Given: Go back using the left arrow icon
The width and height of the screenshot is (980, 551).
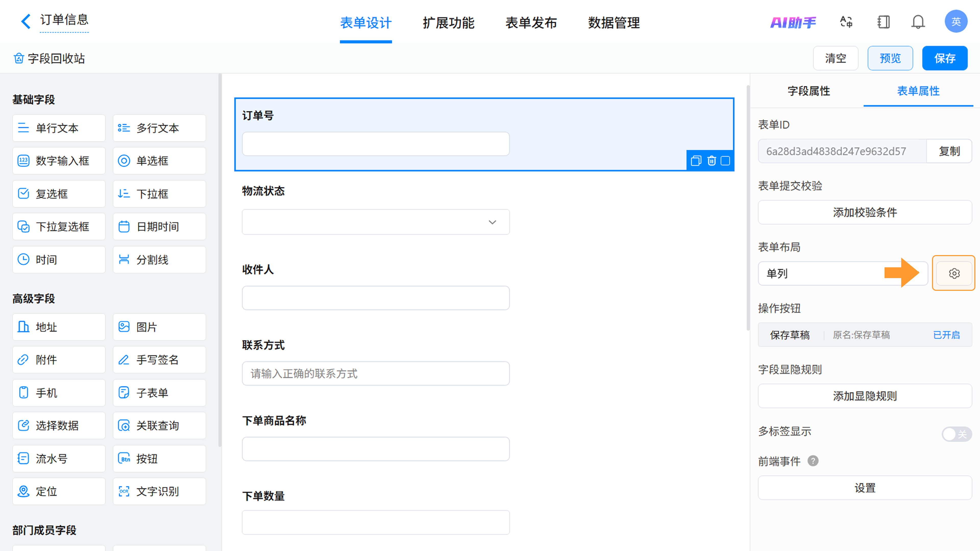Looking at the screenshot, I should (26, 21).
